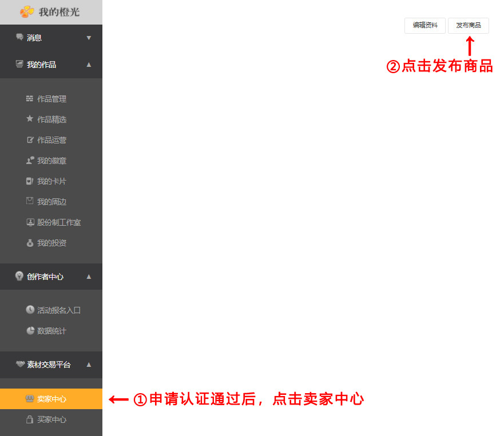504x436 pixels.
Task: Click the money bag icon beside 我的投资
Action: coord(30,243)
